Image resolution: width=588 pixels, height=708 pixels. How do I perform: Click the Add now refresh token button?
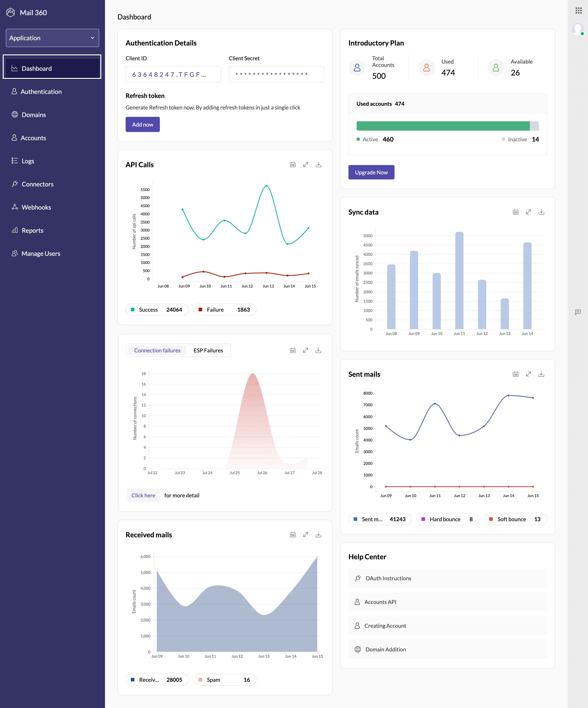pyautogui.click(x=143, y=124)
